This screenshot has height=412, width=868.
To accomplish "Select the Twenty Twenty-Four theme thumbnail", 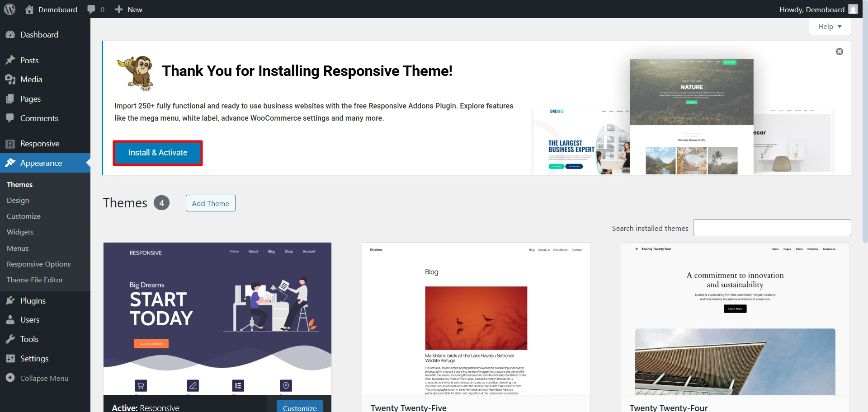I will pos(735,318).
